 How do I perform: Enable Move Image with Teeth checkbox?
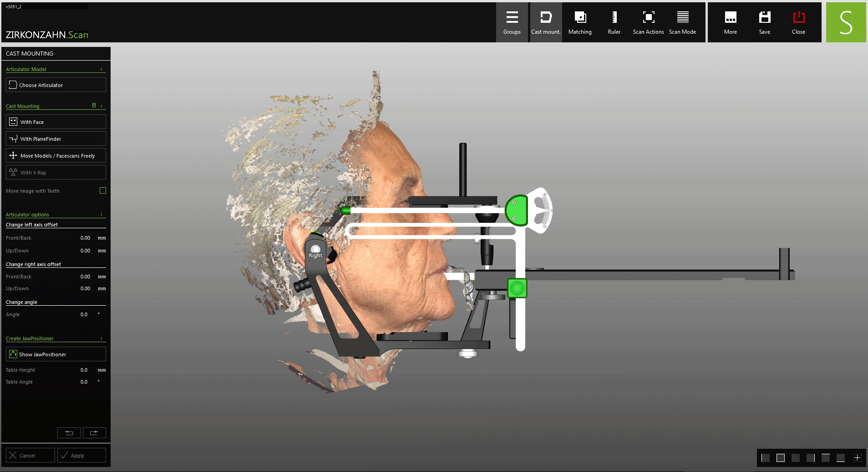pos(103,190)
